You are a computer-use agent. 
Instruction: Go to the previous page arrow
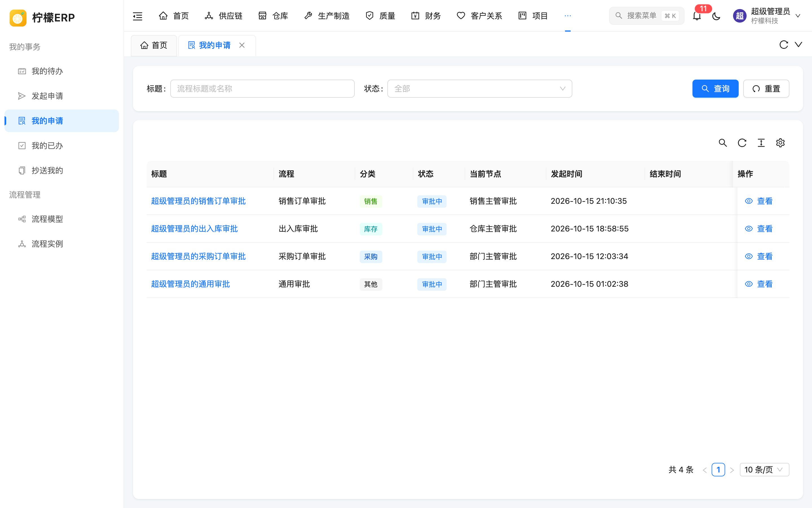(705, 470)
